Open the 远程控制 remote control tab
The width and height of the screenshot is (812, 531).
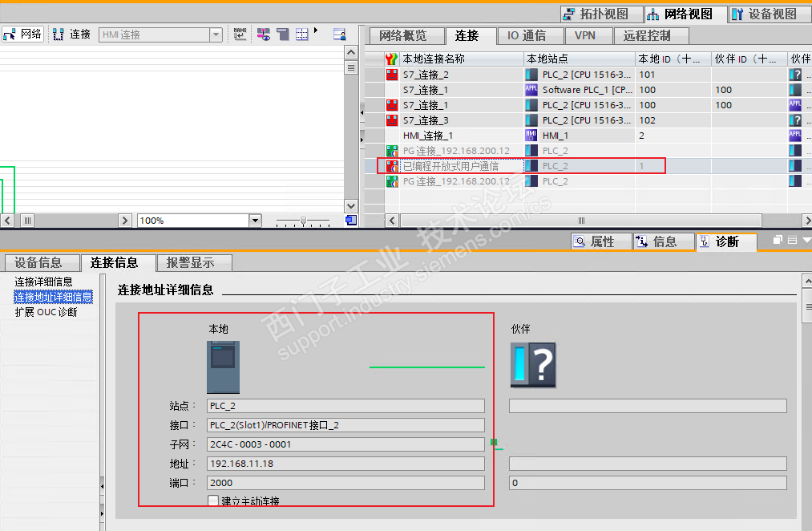point(650,36)
